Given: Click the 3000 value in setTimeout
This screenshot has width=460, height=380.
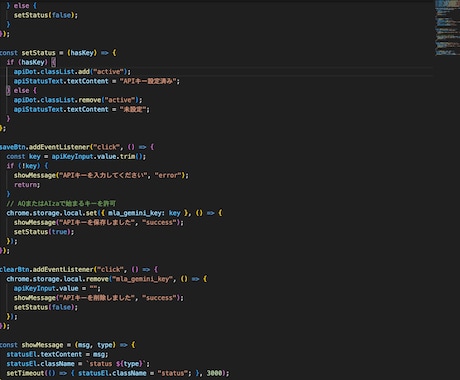Looking at the screenshot, I should [x=214, y=373].
